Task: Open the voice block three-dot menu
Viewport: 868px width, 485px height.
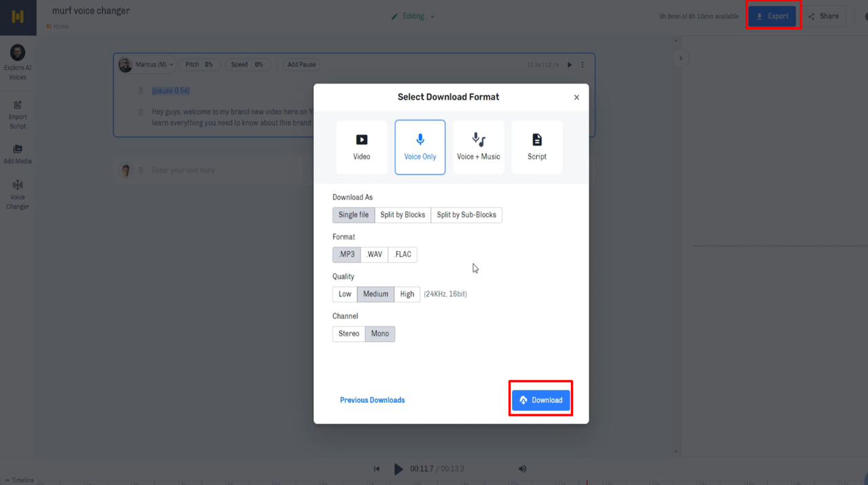Action: click(583, 65)
